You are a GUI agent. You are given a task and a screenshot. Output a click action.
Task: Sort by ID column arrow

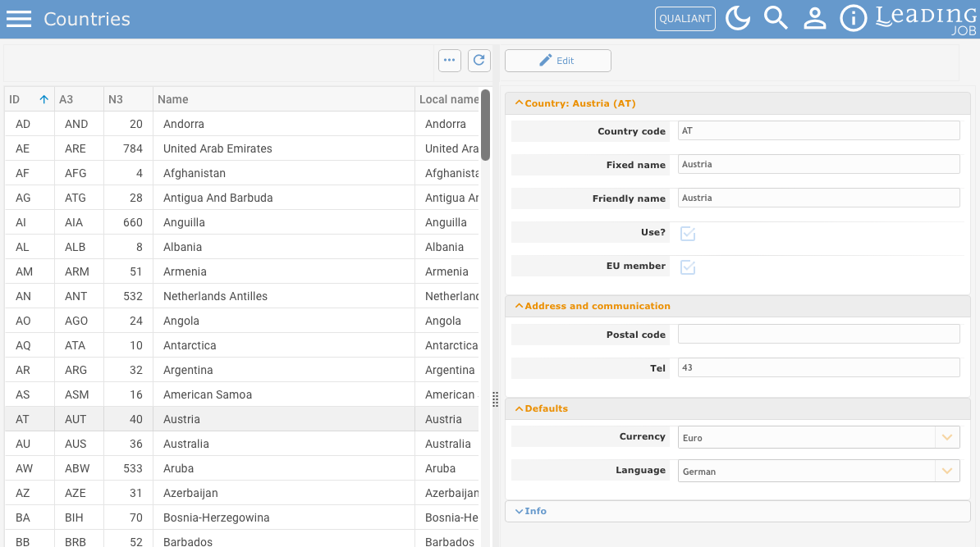click(44, 99)
